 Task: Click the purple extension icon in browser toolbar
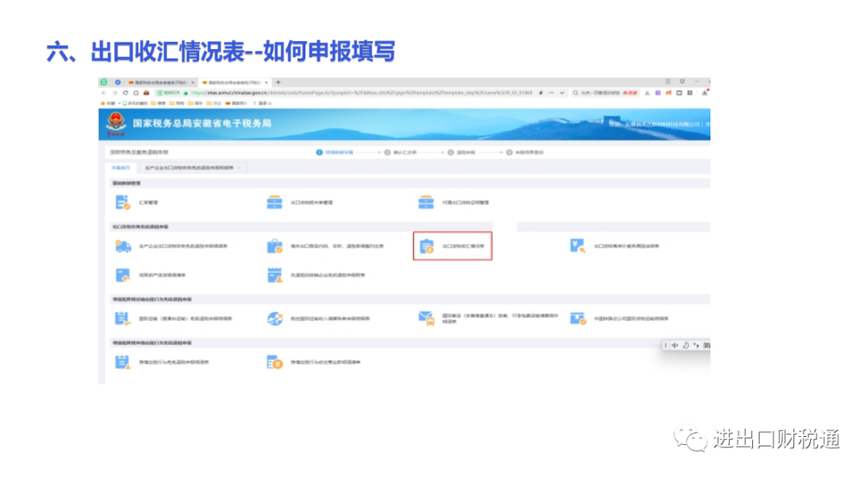click(x=658, y=93)
